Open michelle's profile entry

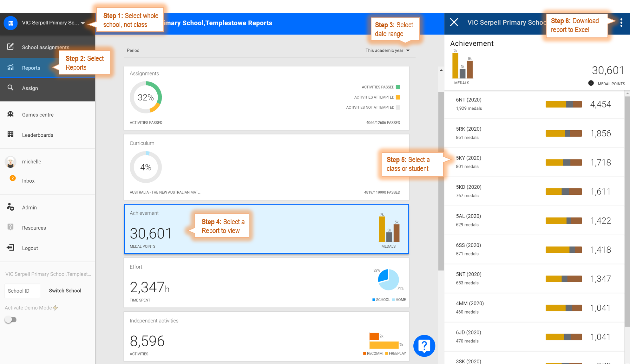(x=47, y=162)
